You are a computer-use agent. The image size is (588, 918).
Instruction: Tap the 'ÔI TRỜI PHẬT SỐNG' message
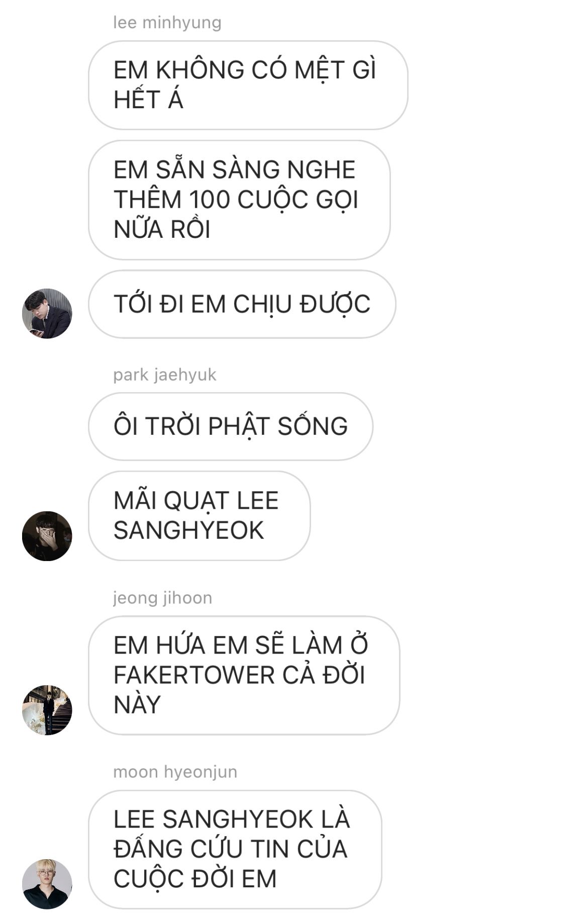(x=231, y=426)
